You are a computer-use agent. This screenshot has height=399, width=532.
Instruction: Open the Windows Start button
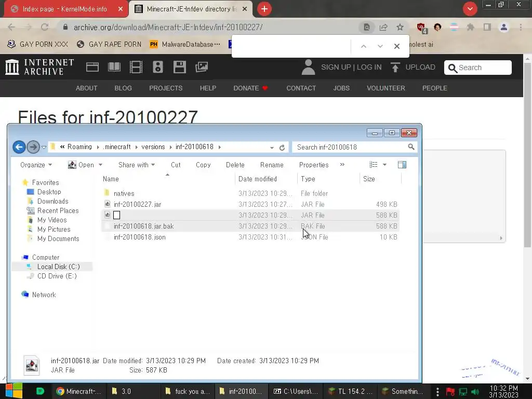tap(14, 391)
